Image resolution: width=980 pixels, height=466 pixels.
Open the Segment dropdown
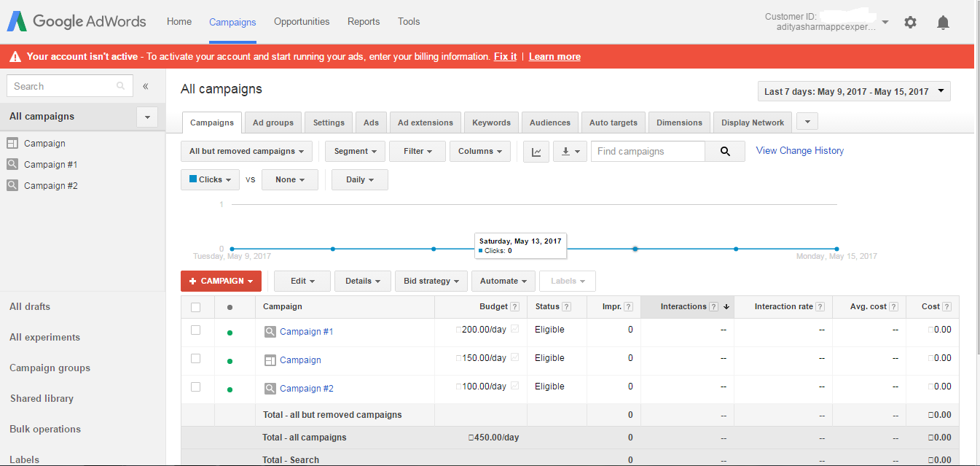pyautogui.click(x=356, y=152)
